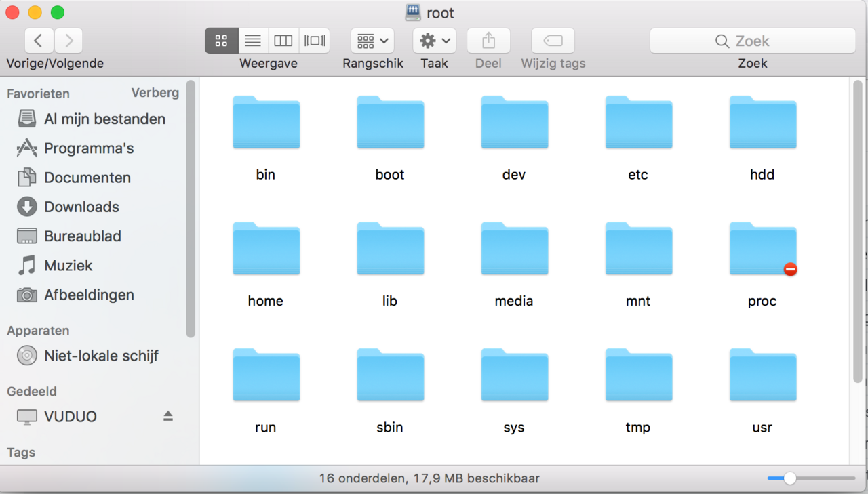Click the Wijzig tags toolbar icon
This screenshot has height=494, width=868.
(553, 41)
